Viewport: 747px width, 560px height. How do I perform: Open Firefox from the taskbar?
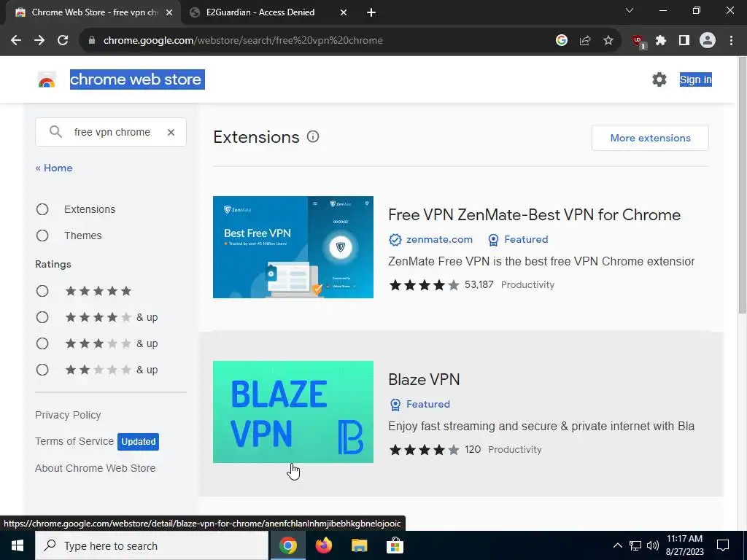click(x=324, y=545)
